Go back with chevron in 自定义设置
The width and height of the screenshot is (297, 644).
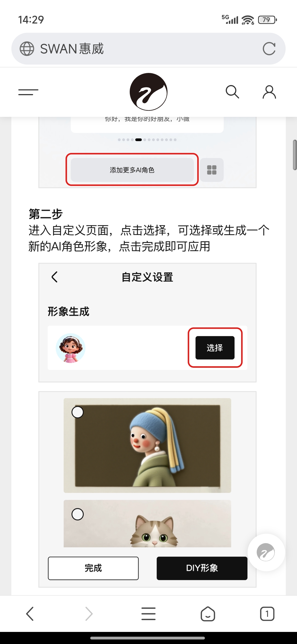(55, 277)
